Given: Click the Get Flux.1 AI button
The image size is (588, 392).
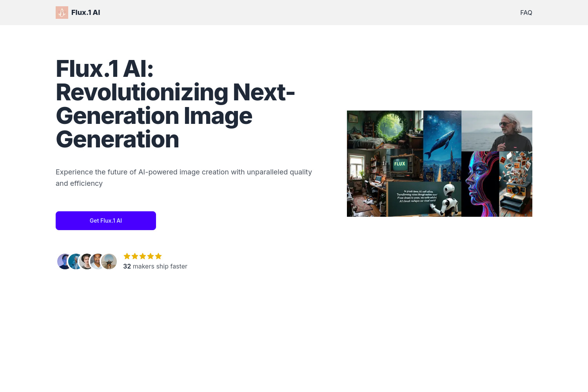Looking at the screenshot, I should coord(106,221).
